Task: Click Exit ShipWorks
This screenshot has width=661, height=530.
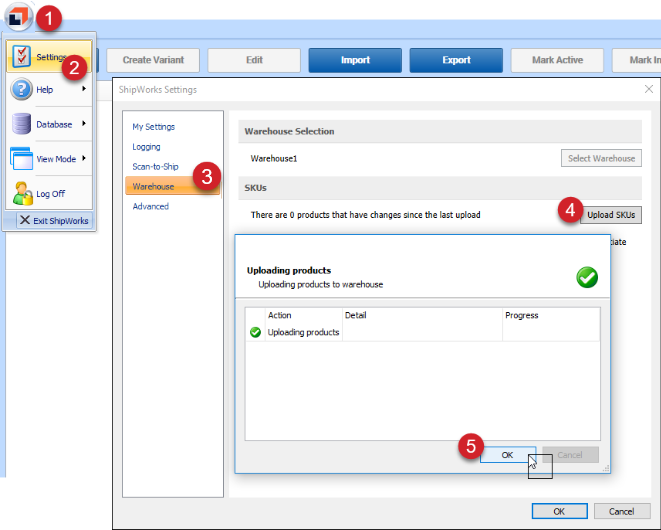Action: coord(54,221)
